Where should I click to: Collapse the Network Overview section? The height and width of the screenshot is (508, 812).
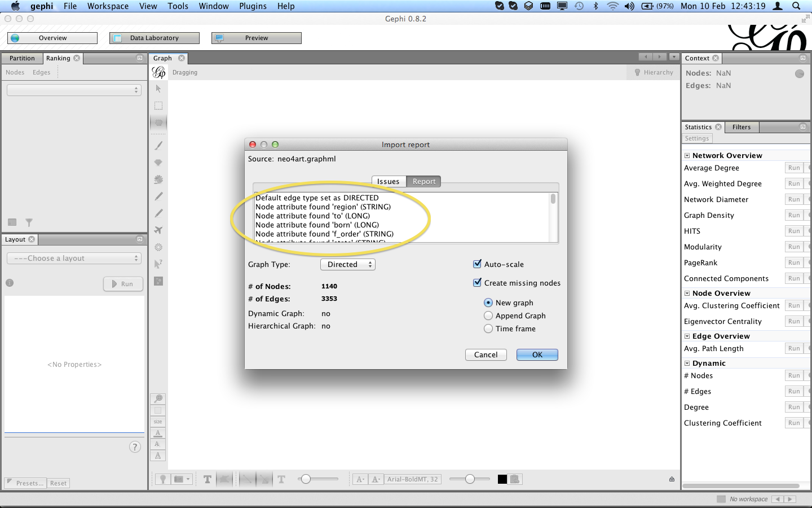point(687,156)
